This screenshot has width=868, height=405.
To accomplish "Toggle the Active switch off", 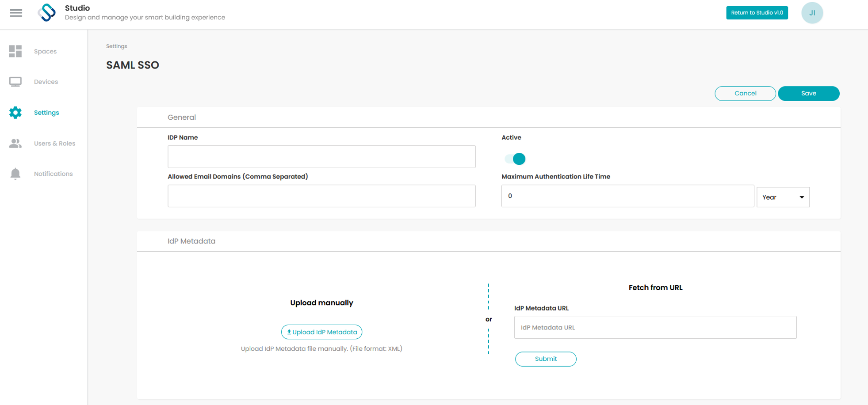I will click(515, 159).
